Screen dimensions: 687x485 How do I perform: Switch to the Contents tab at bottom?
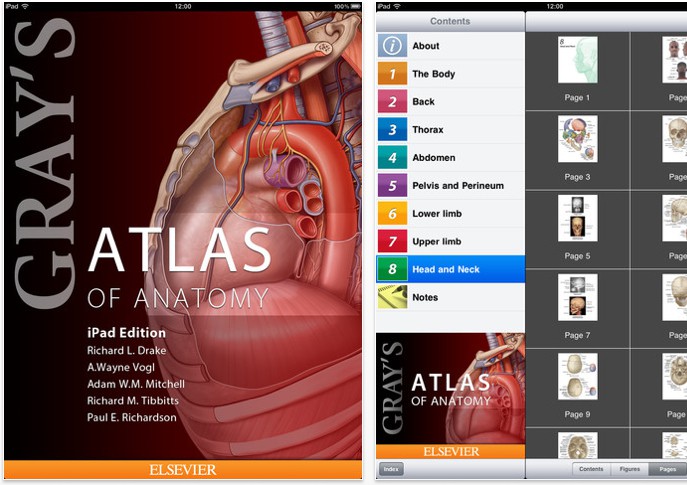(591, 469)
